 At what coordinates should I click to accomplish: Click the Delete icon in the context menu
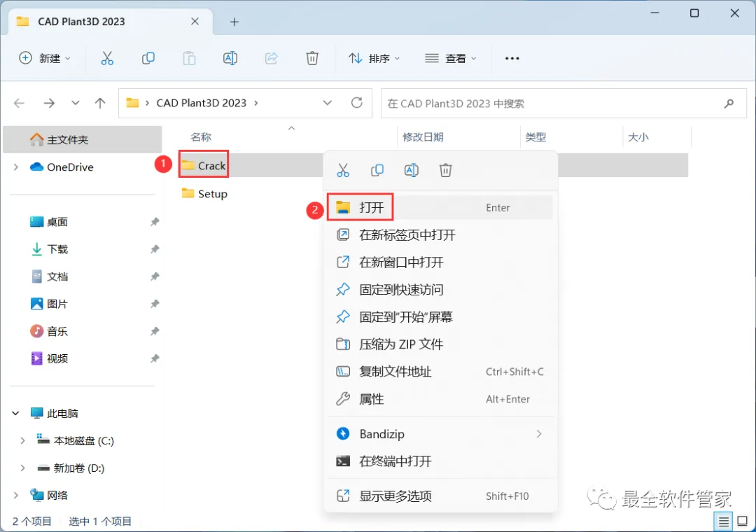point(445,170)
